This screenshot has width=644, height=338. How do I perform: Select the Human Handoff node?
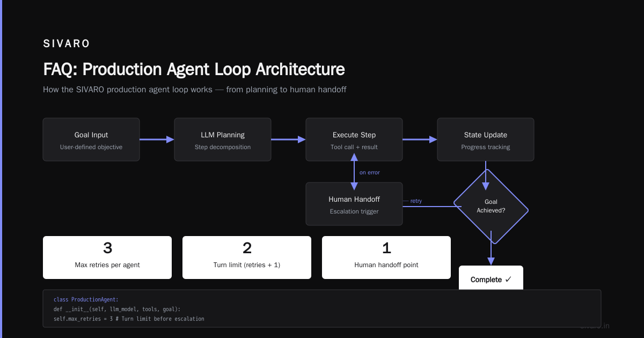click(354, 204)
